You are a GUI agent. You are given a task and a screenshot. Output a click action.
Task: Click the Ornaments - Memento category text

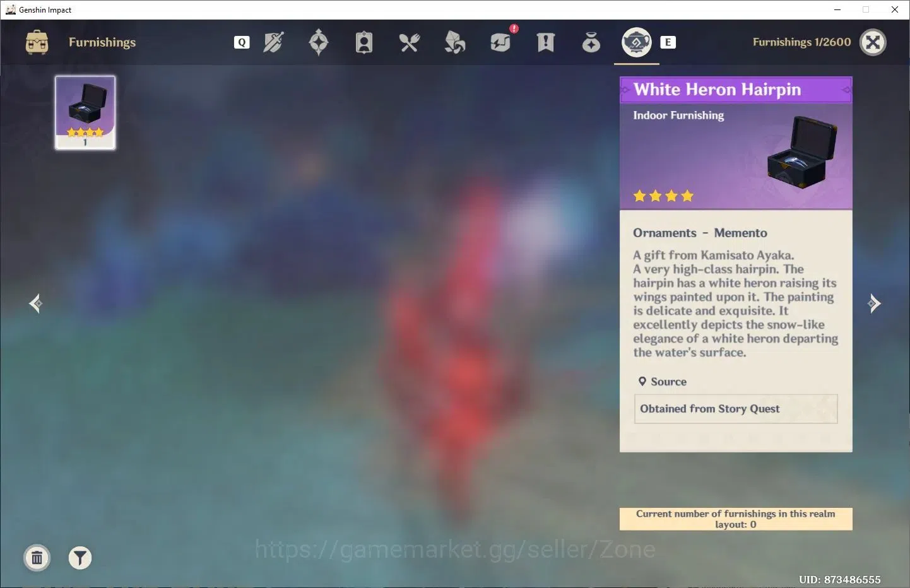700,233
